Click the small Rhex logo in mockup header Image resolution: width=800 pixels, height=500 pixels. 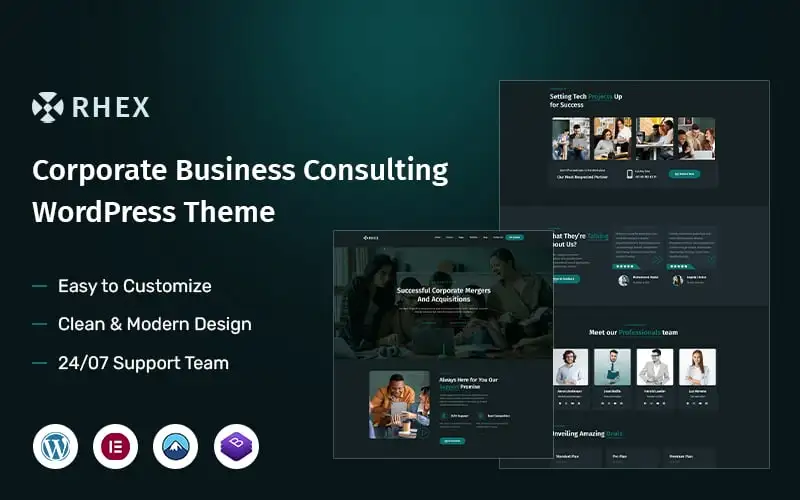(371, 238)
